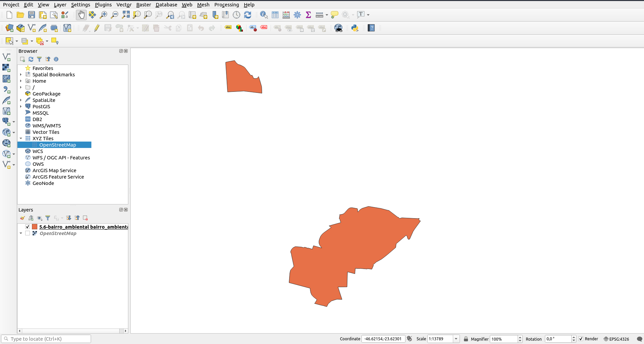The height and width of the screenshot is (344, 644).
Task: Click the EPSG:4326 CRS button
Action: [616, 339]
